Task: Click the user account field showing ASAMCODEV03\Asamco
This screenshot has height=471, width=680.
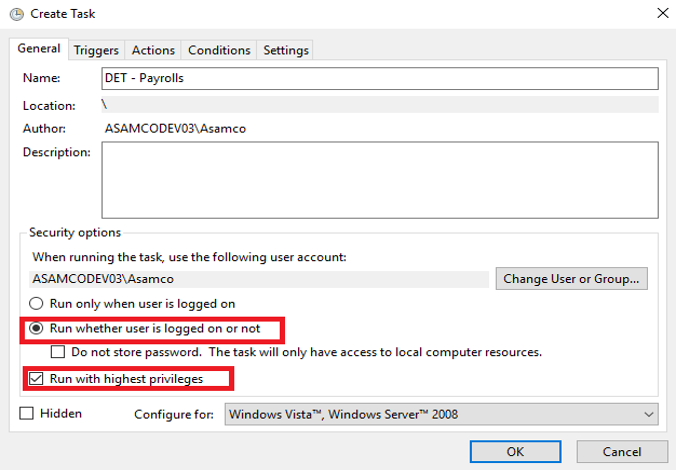Action: point(258,279)
